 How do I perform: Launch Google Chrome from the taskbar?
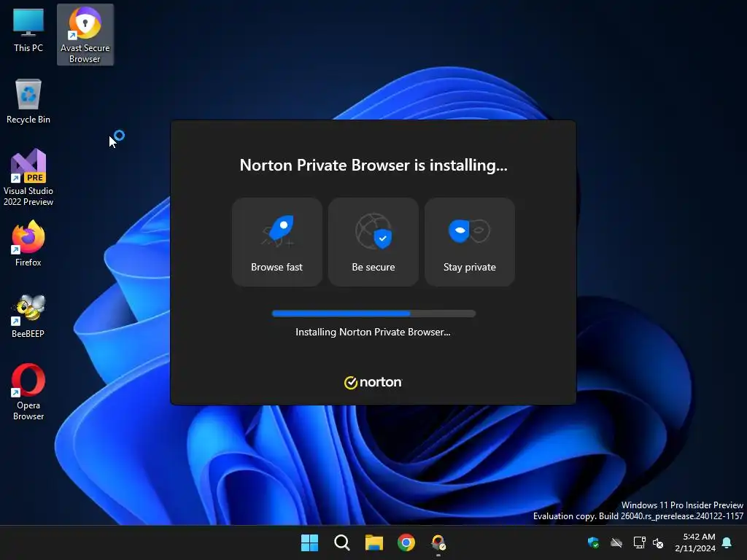point(406,542)
